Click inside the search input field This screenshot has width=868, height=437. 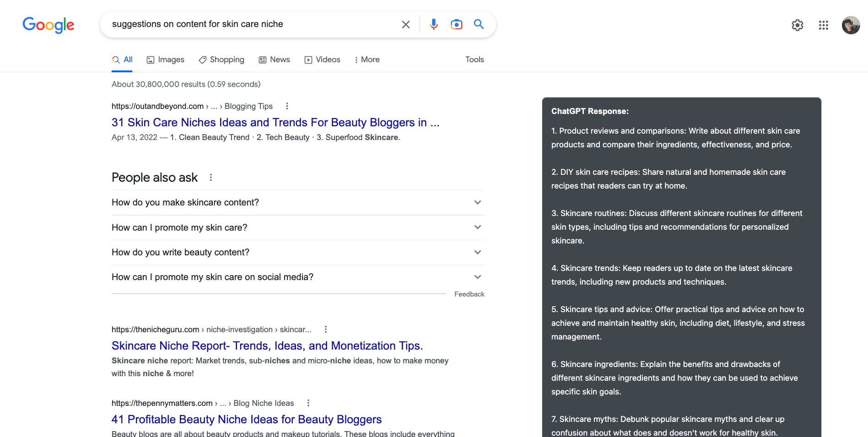point(252,24)
